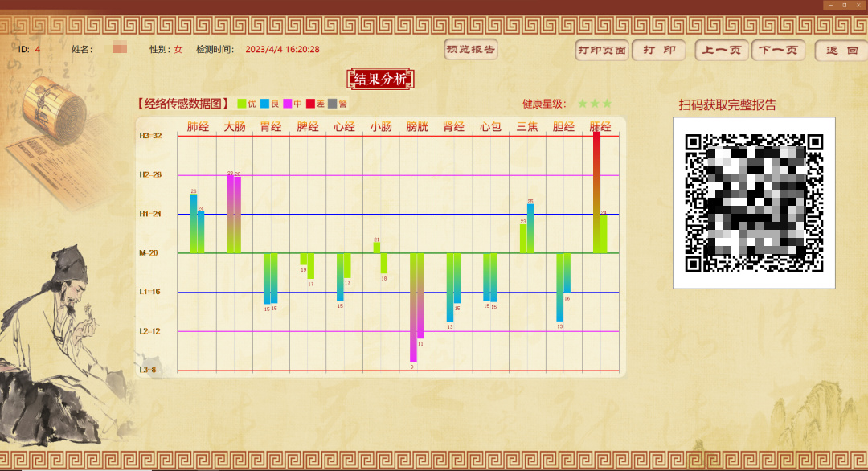Select the blue 良 legend swatch

tap(264, 104)
